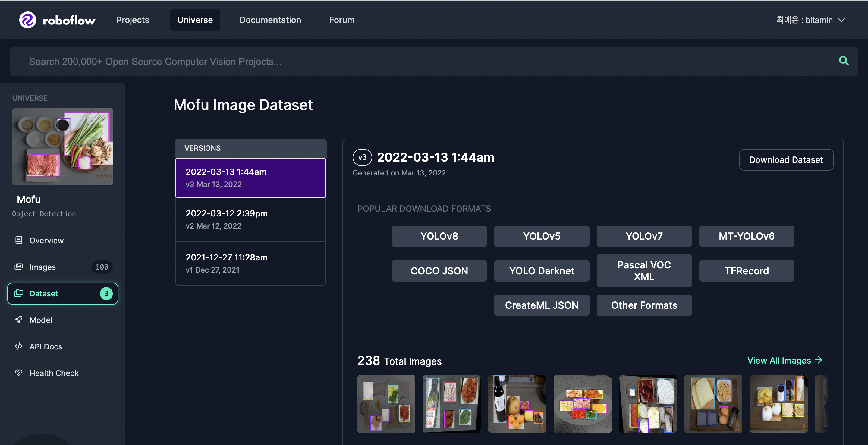Choose the YOLOv8 download format
The width and height of the screenshot is (868, 445).
439,236
